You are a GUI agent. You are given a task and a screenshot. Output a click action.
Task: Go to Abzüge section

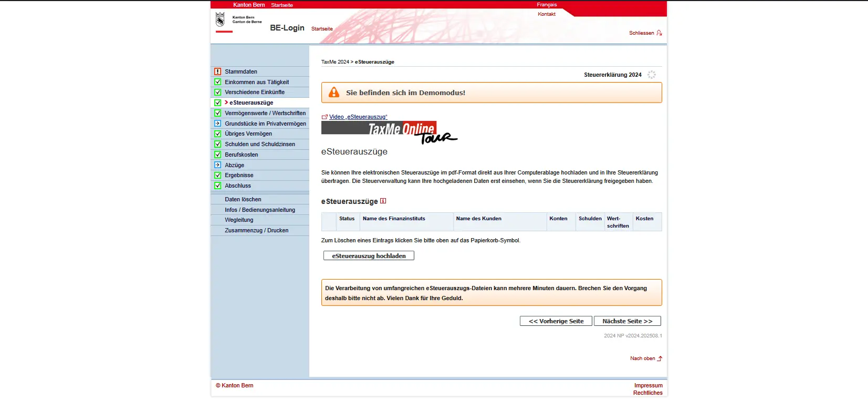[x=234, y=165]
